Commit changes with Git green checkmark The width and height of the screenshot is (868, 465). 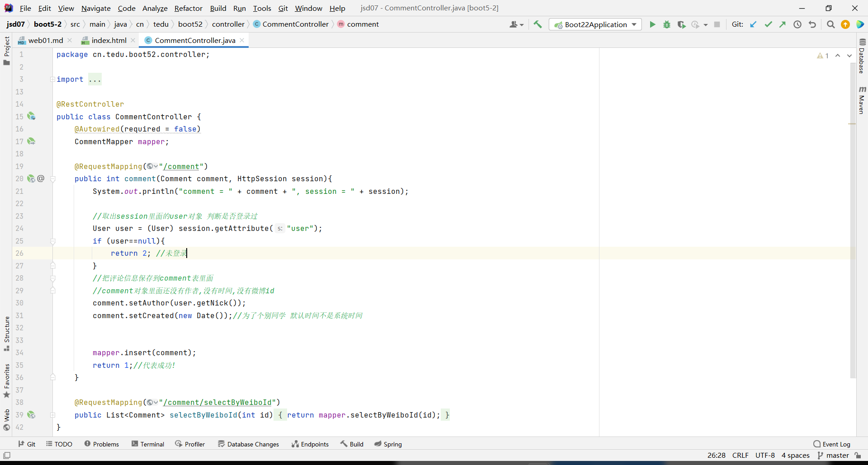click(768, 24)
